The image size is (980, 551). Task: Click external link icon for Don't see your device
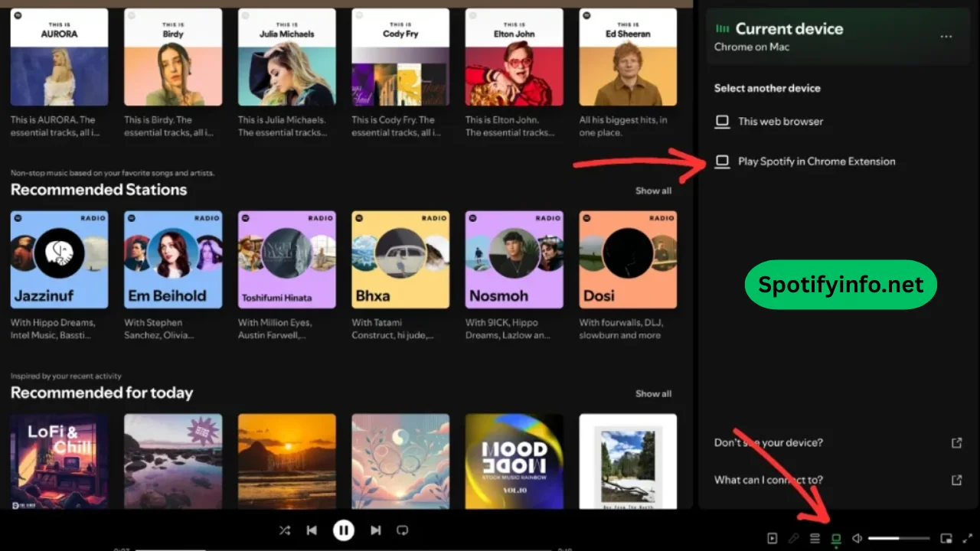[956, 442]
